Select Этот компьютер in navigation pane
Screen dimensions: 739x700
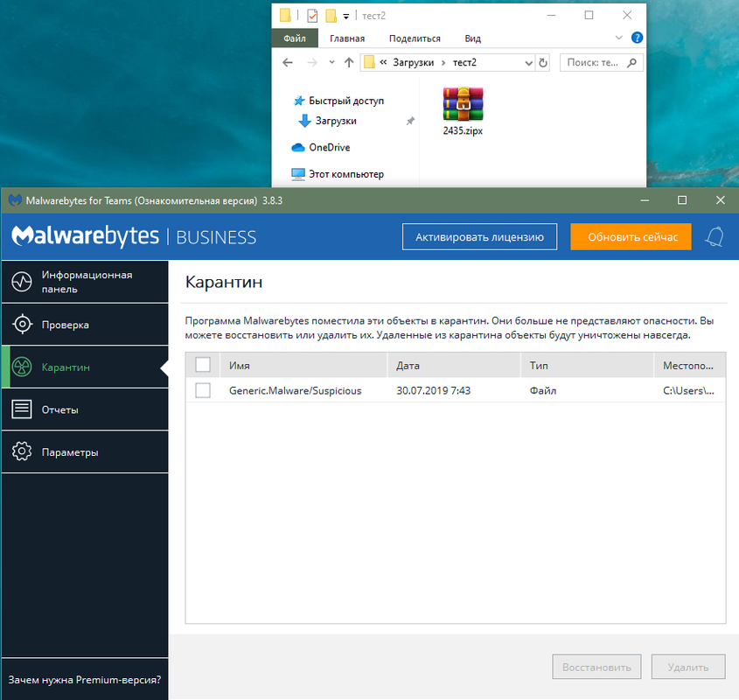pos(346,174)
